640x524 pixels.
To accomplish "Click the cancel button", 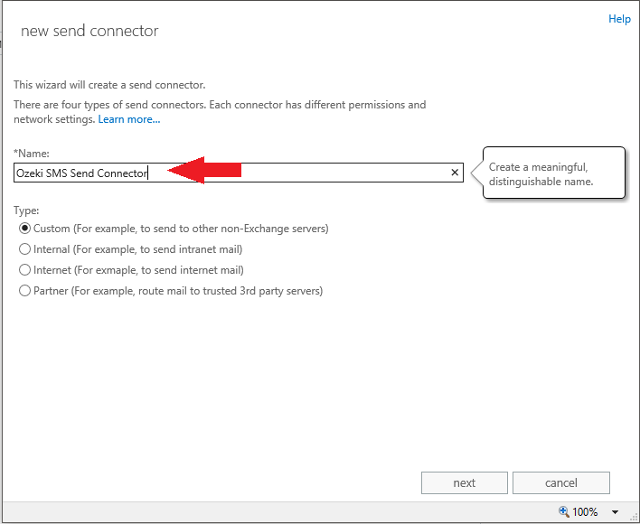I will point(561,483).
